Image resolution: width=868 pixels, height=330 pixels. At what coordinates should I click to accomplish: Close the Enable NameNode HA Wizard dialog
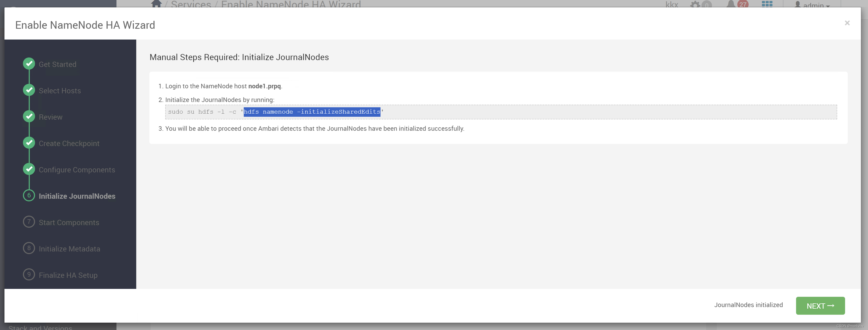point(847,23)
